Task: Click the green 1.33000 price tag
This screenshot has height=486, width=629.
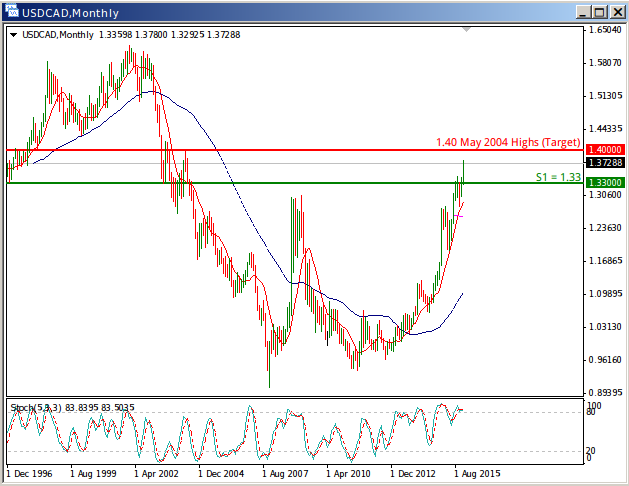Action: coord(605,183)
